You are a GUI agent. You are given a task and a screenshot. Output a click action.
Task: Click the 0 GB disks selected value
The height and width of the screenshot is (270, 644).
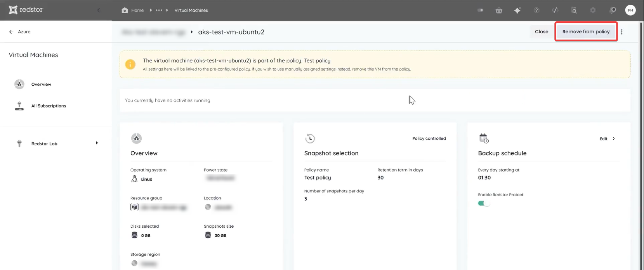[x=146, y=235]
